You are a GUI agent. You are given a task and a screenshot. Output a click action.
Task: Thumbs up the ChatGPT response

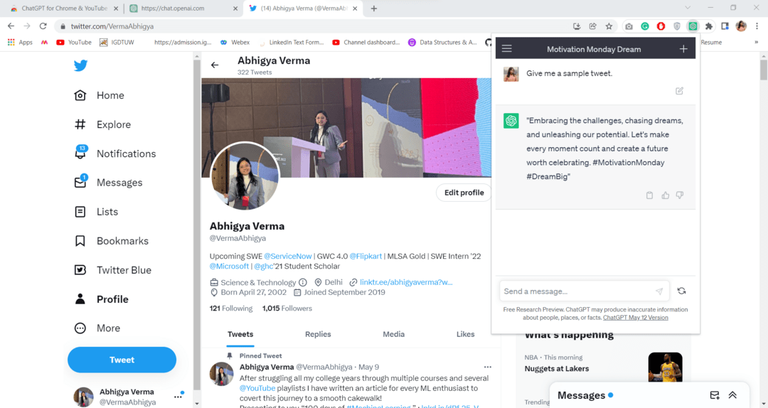[x=665, y=195]
